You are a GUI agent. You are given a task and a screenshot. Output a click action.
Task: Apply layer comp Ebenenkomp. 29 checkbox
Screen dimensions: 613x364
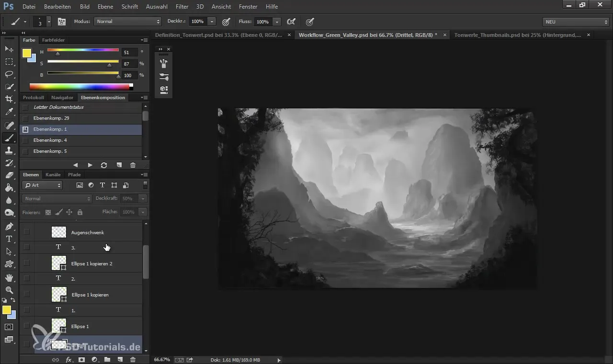click(25, 118)
